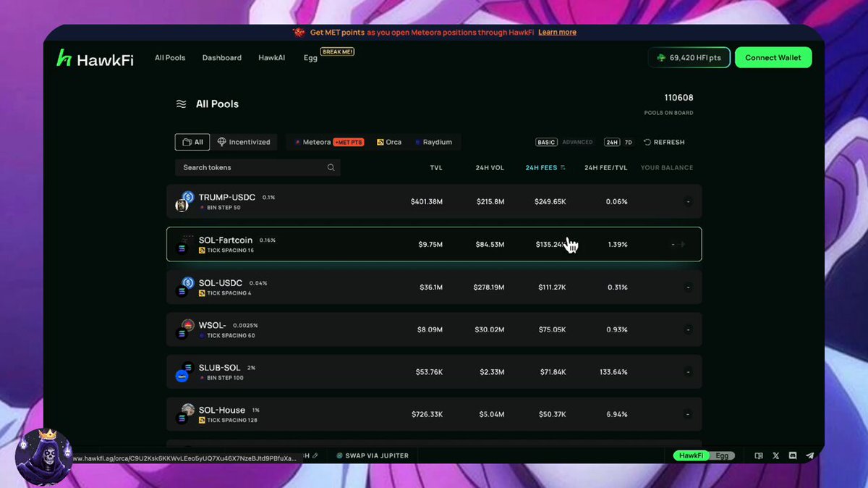868x488 pixels.
Task: Sort by 24H VOL column header
Action: click(490, 168)
